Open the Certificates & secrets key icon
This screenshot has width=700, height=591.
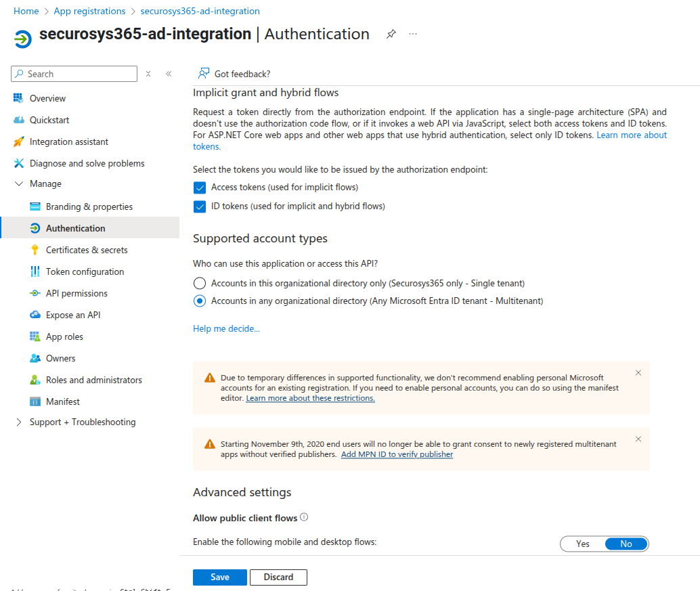click(x=35, y=250)
